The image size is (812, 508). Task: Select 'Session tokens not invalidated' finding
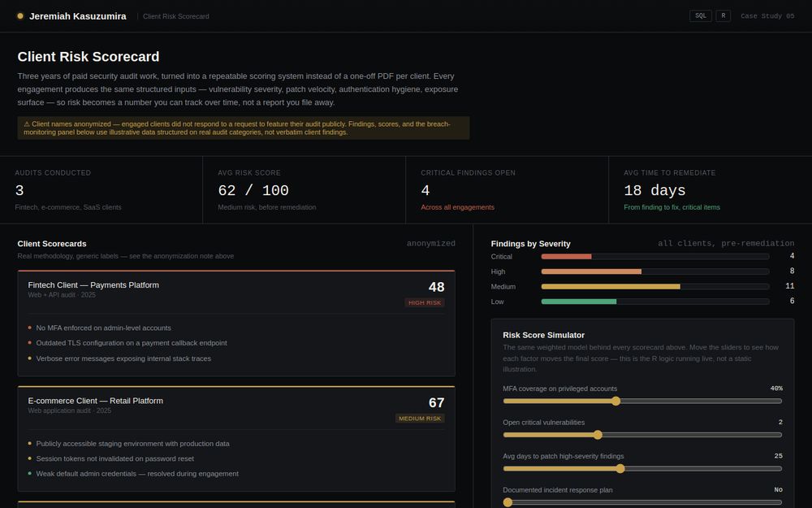115,458
